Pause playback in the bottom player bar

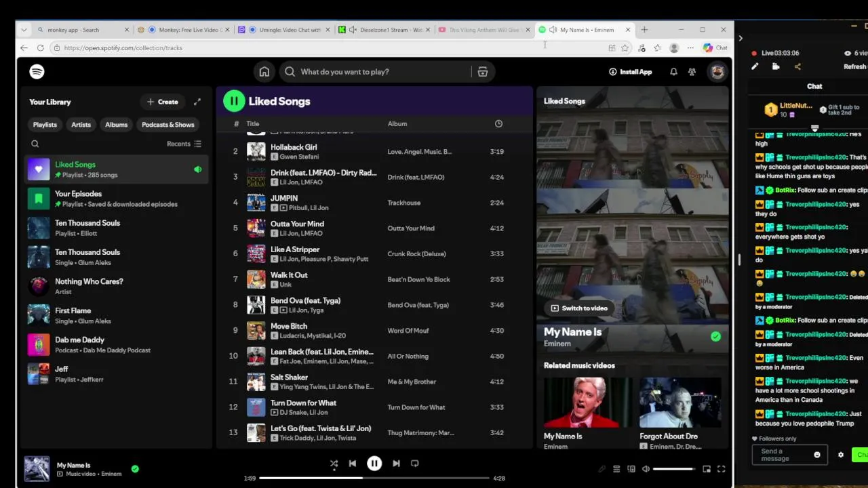[x=374, y=464]
